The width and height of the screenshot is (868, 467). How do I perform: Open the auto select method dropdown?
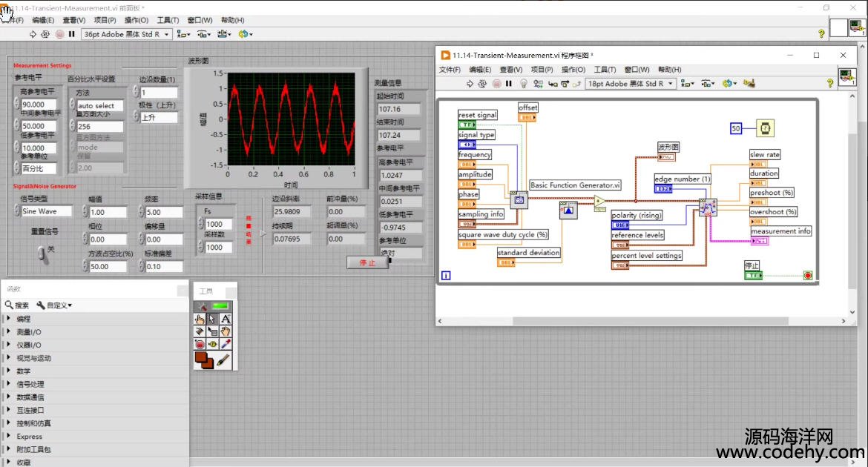(x=99, y=106)
